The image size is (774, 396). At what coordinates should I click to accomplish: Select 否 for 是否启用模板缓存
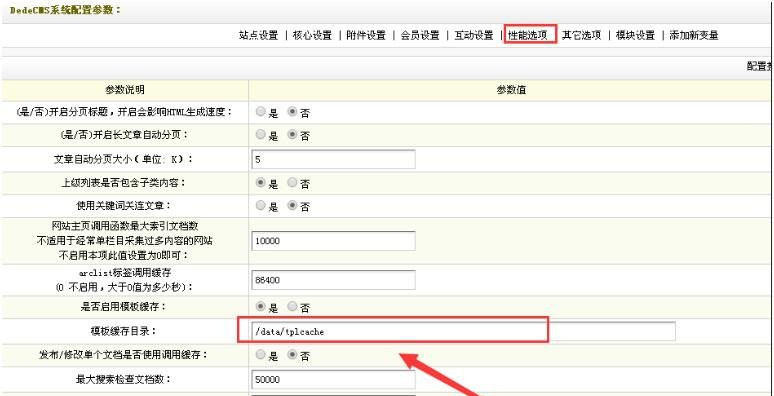[292, 307]
